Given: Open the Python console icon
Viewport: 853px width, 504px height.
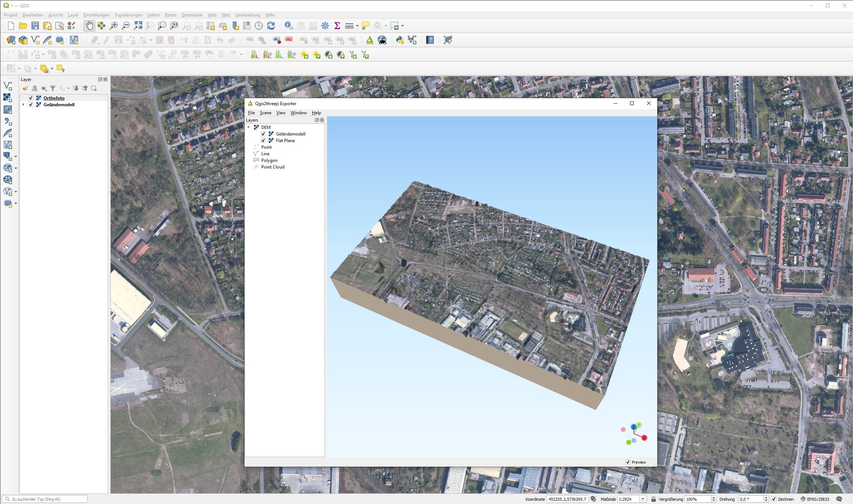Looking at the screenshot, I should tap(400, 40).
